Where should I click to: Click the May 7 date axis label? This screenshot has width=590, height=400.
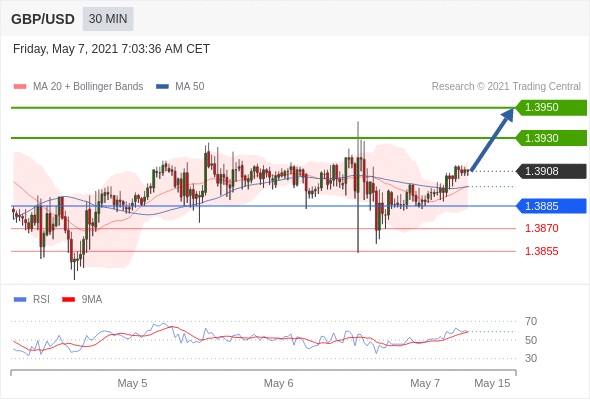coord(425,383)
